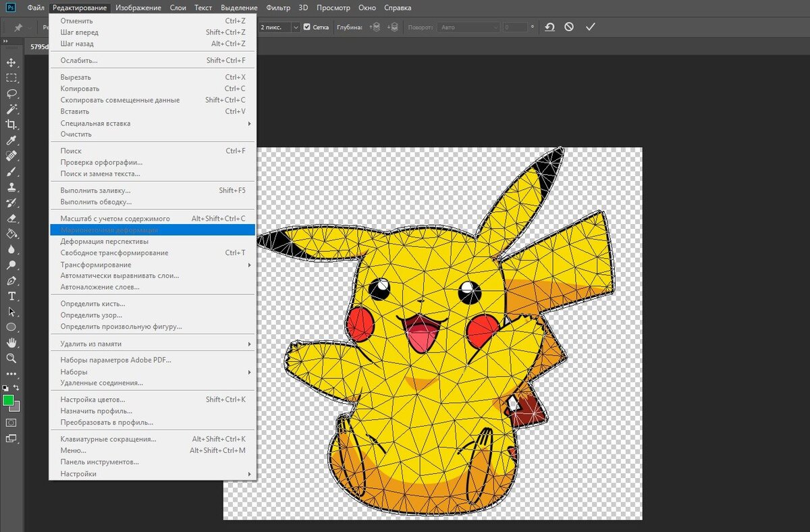Cancel puppet warp with the circle-slash icon

point(569,27)
